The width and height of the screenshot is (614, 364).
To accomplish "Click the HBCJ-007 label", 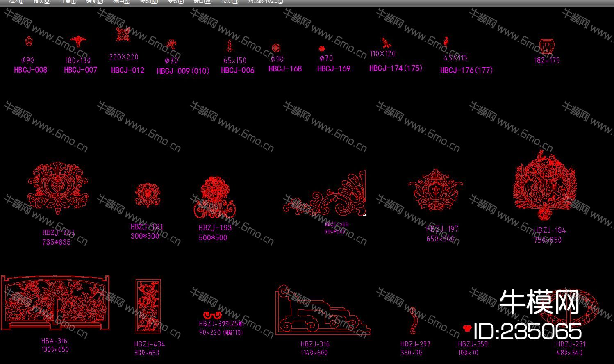I will click(x=81, y=70).
